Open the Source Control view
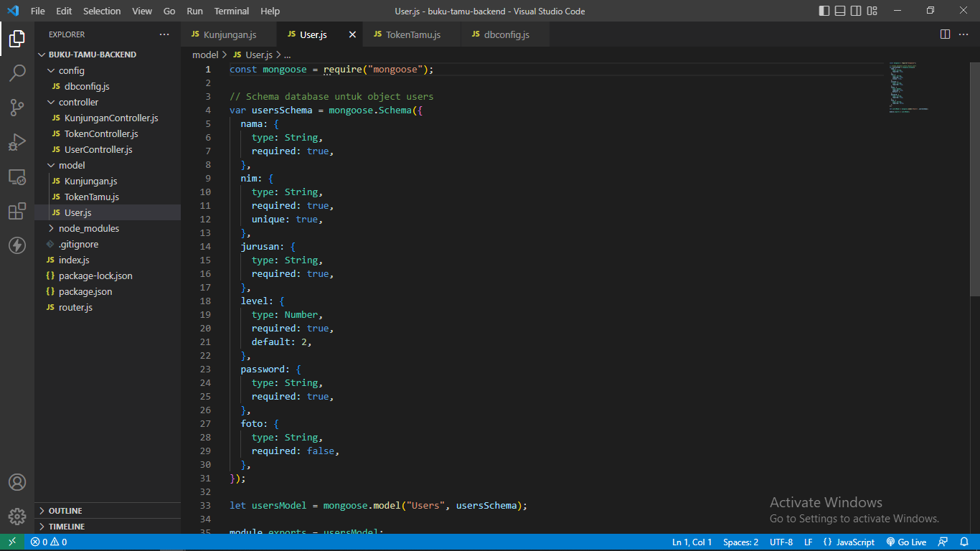 click(17, 108)
